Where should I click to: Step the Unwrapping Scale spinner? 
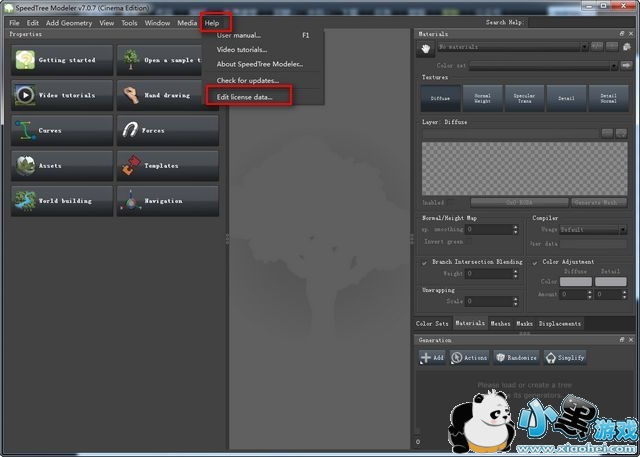point(516,301)
